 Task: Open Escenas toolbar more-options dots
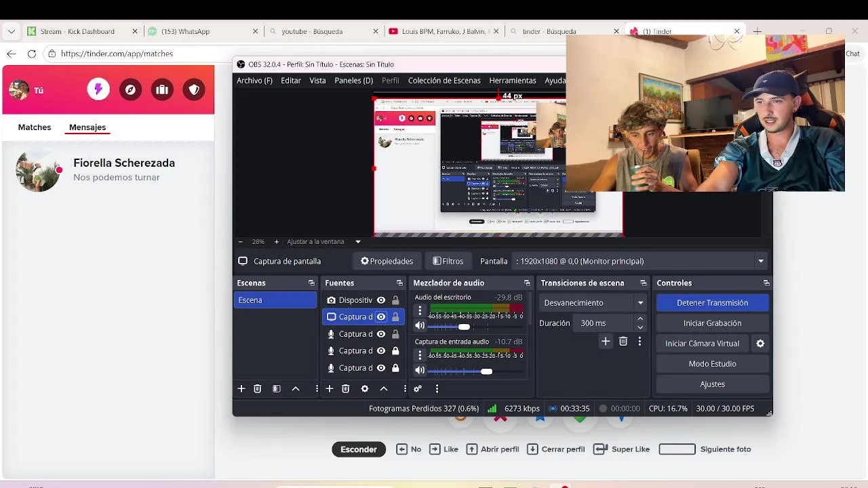[x=316, y=388]
